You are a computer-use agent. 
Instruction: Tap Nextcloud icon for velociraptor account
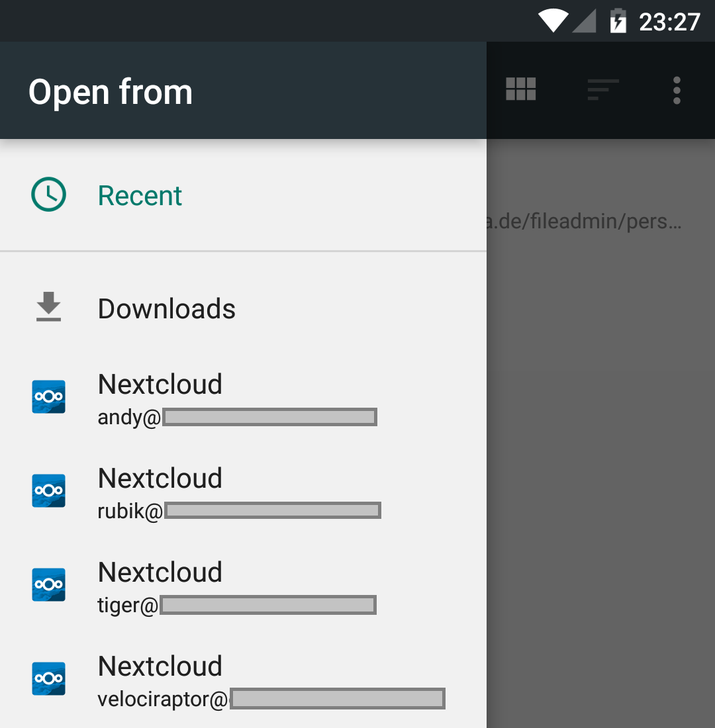[48, 678]
